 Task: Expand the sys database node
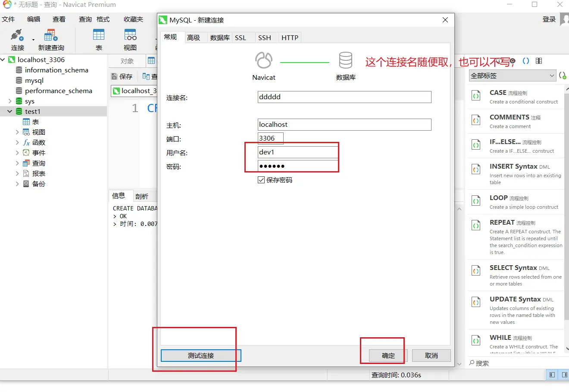(x=10, y=101)
